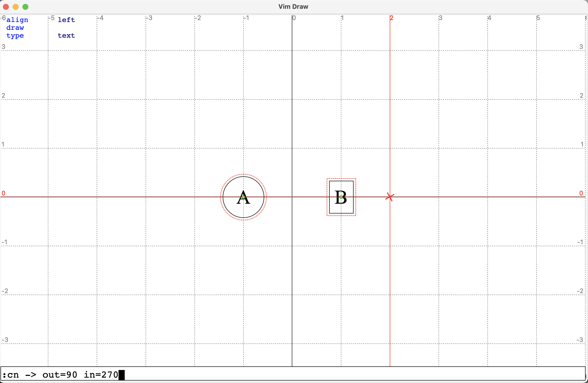
Task: Click the 3 label on right ruler
Action: pyautogui.click(x=581, y=46)
